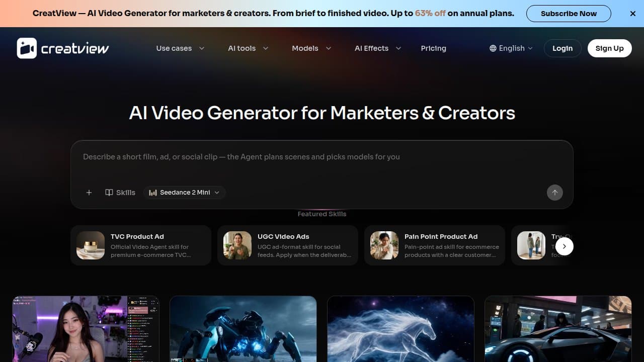644x362 pixels.
Task: Click the Seedance 2 Mini bars icon
Action: 153,193
